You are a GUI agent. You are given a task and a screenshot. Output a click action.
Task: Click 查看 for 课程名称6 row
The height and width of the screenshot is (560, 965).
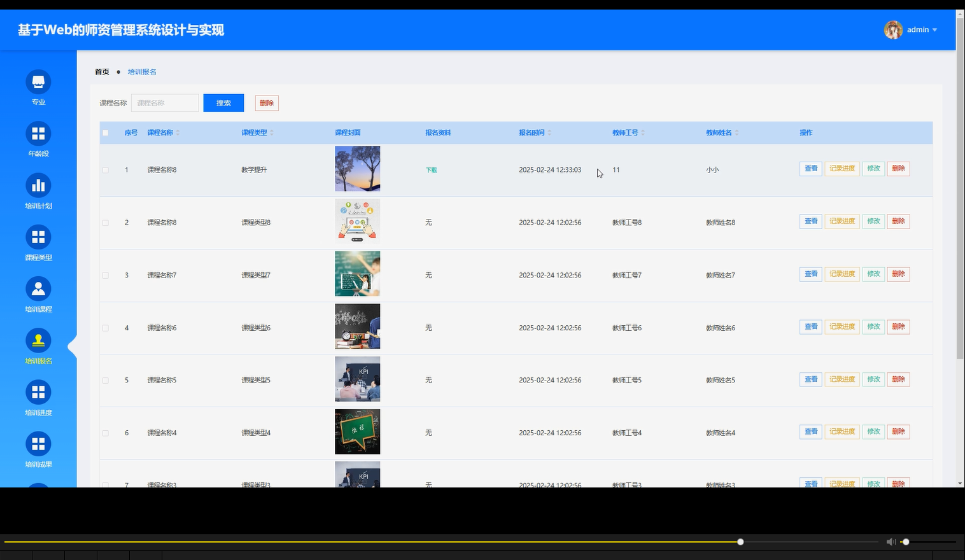(811, 327)
